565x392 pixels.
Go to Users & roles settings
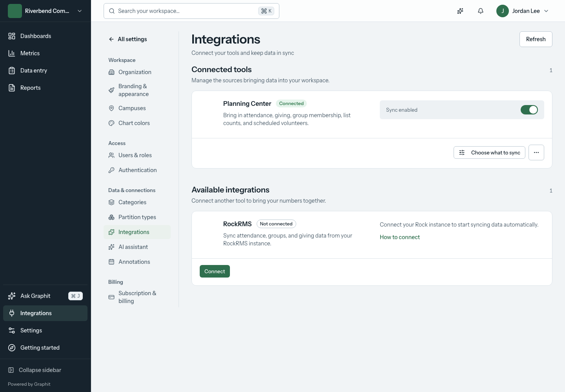tap(137, 155)
